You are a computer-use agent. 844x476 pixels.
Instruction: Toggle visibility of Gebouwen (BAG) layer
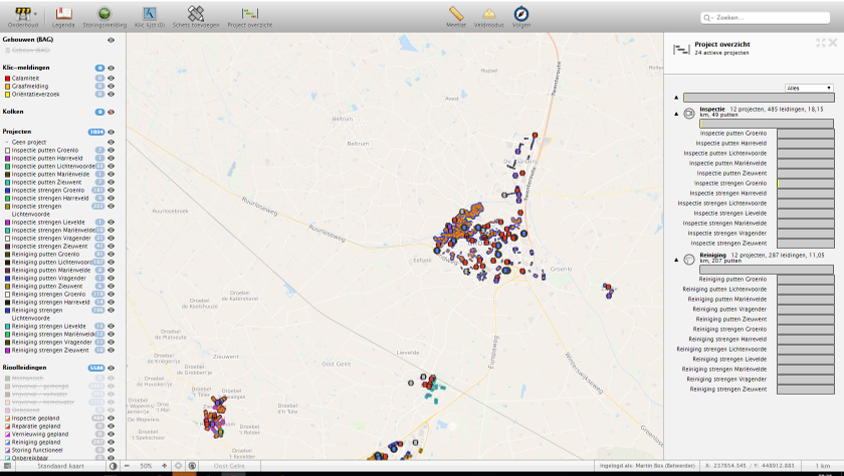coord(111,40)
